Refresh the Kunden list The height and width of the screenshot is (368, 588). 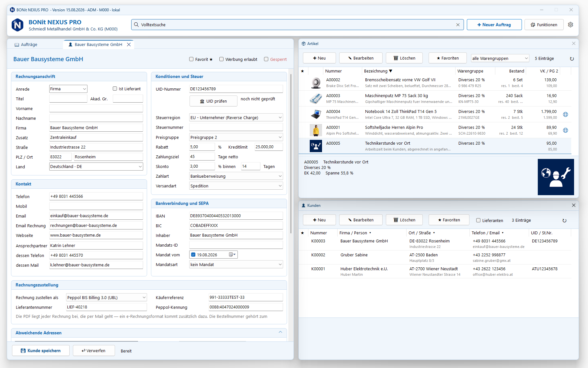564,220
